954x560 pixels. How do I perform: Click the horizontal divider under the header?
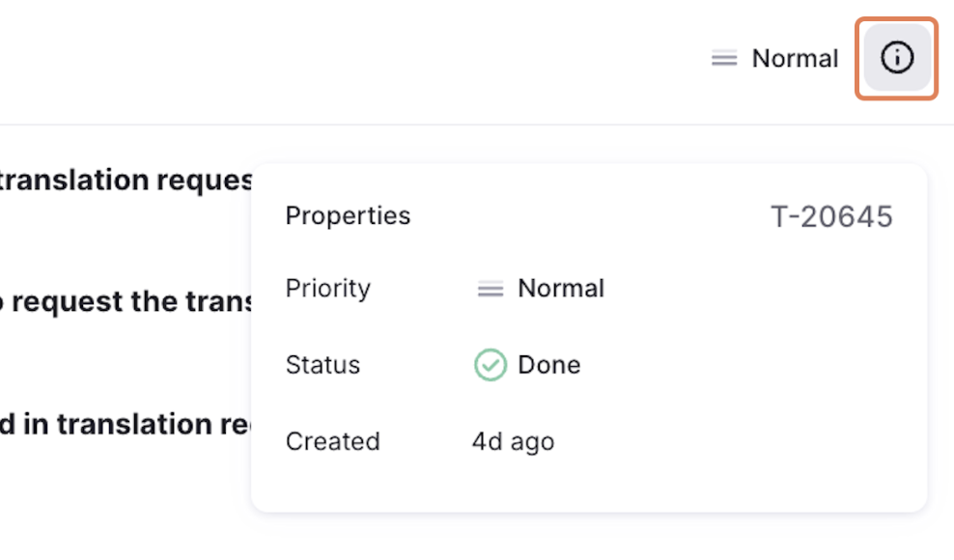pyautogui.click(x=477, y=125)
